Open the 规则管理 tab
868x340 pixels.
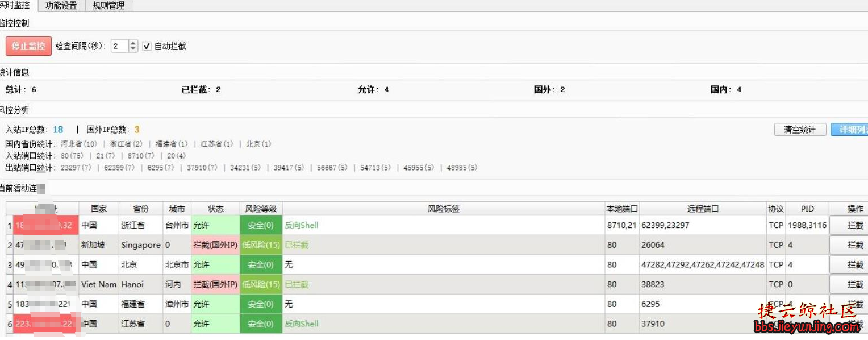pos(108,6)
